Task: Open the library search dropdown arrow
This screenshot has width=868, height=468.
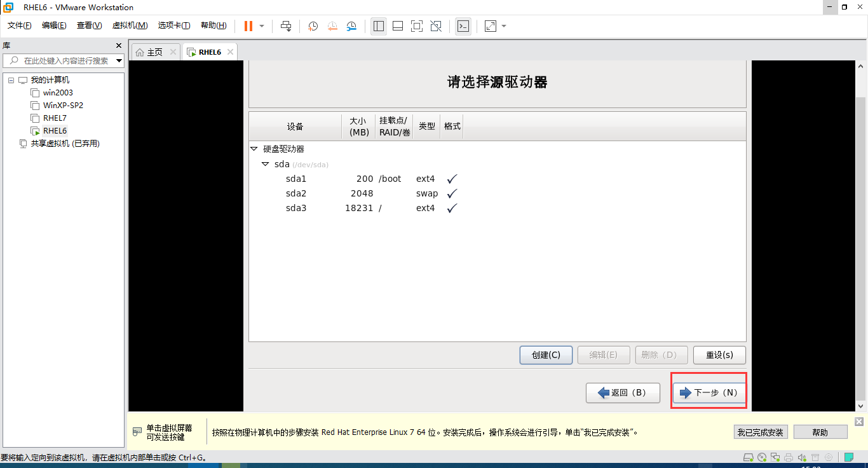Action: point(119,61)
